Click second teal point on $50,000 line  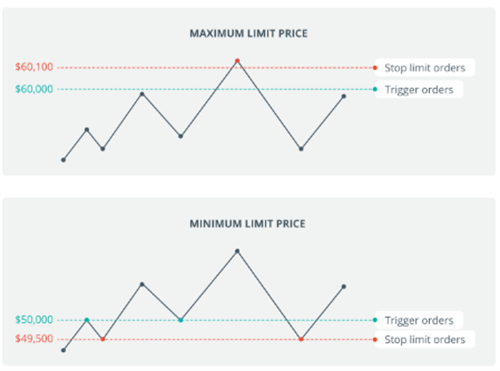coord(180,320)
